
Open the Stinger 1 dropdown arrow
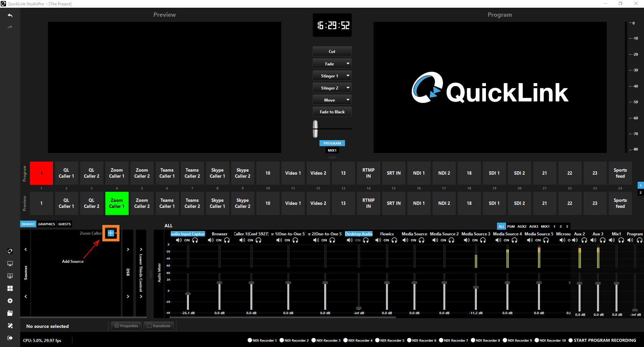coord(348,76)
